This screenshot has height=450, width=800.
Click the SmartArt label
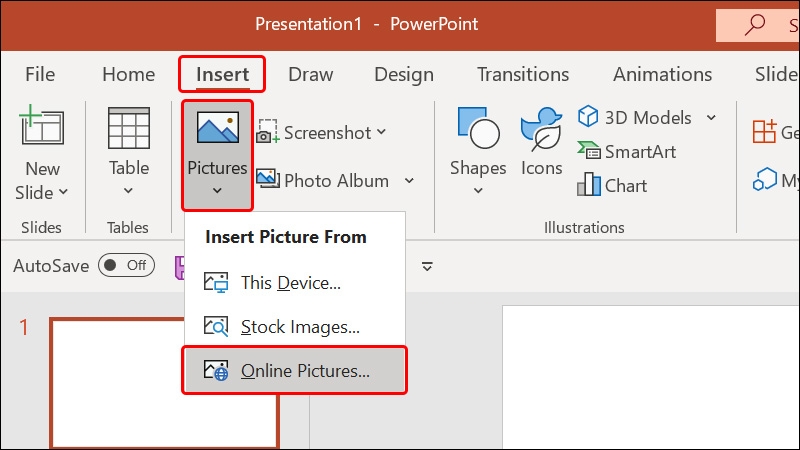coord(640,152)
